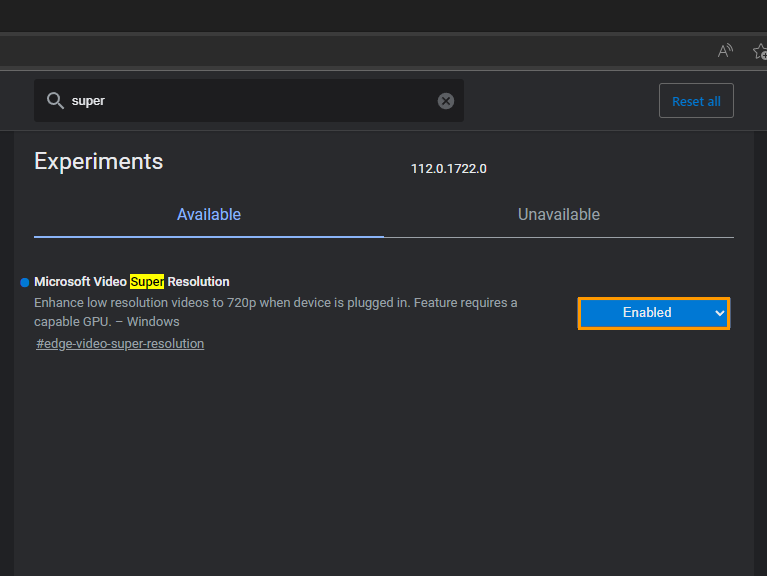Click the Microsoft Video Super Resolution title

[x=132, y=282]
